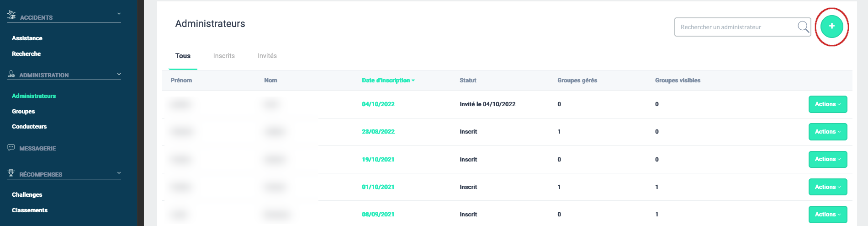Click the Messagerie speech bubble icon
This screenshot has width=868, height=226.
point(11,147)
